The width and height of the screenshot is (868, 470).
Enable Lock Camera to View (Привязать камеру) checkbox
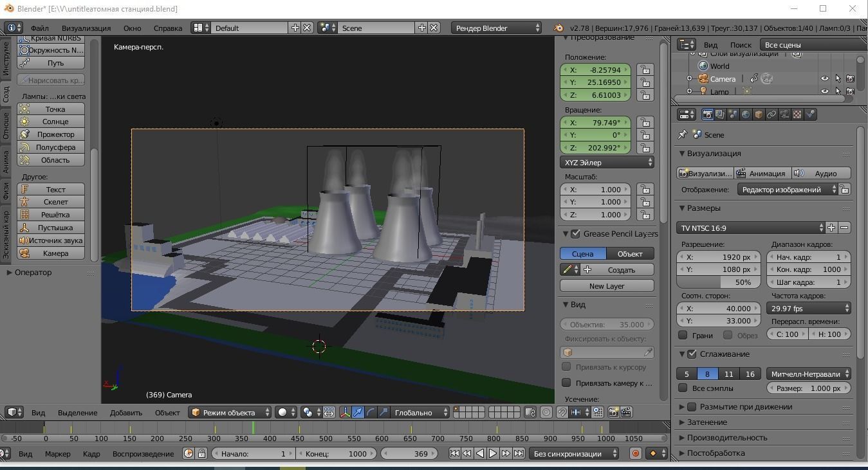(x=566, y=383)
